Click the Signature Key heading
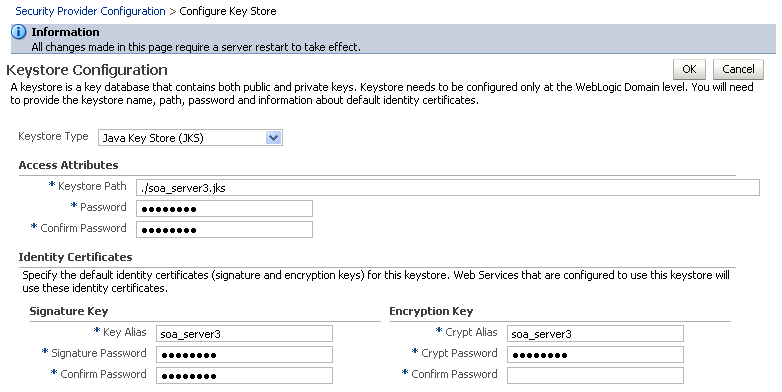Viewport: 782px width, 392px height. tap(69, 311)
